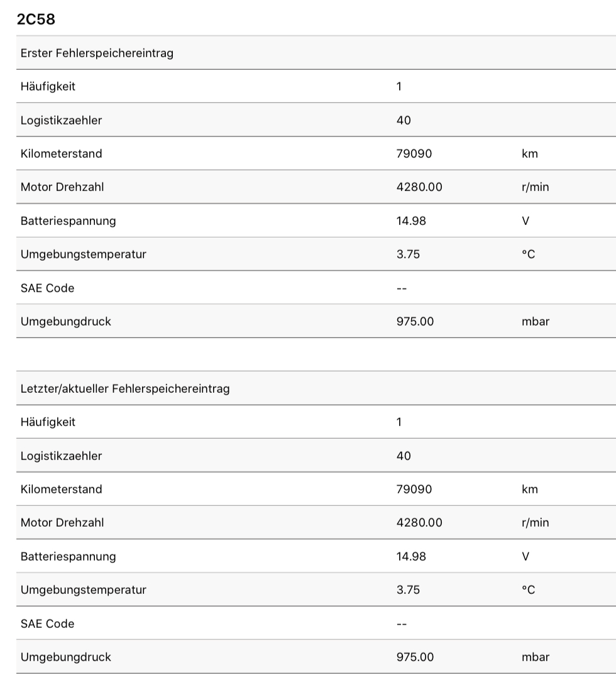Click SAE Code dashes in last entry

[x=402, y=623]
